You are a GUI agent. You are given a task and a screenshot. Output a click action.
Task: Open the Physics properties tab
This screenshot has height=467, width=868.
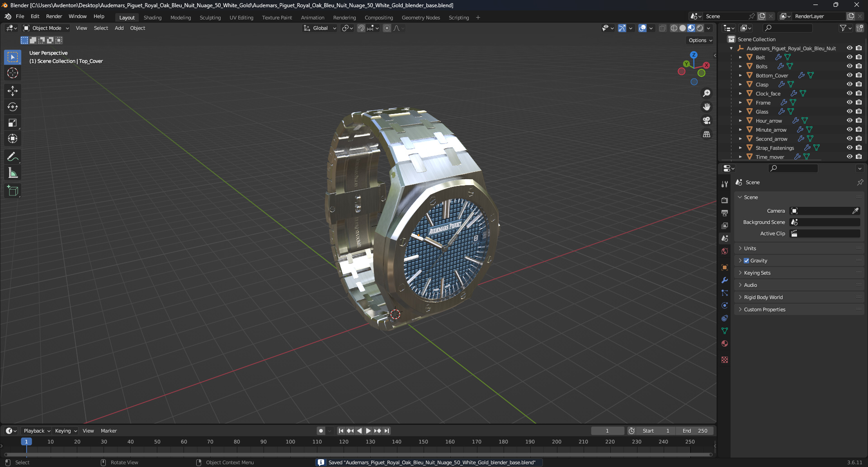[725, 305]
